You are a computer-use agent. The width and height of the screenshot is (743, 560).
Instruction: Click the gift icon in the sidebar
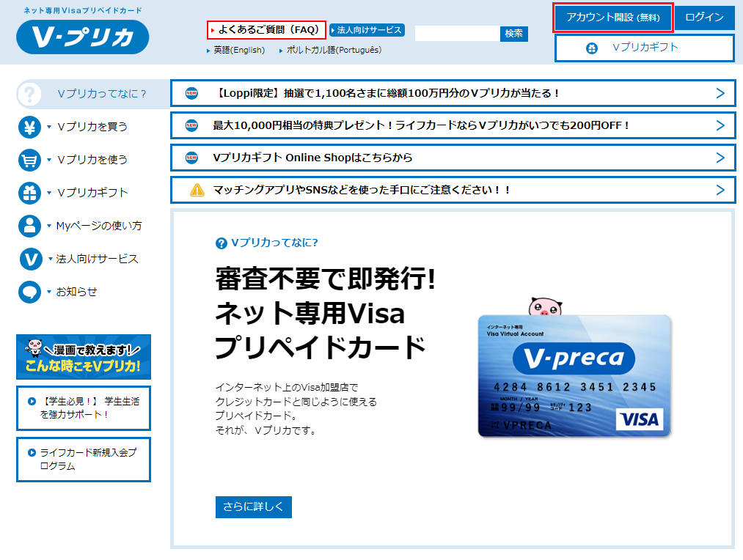[x=29, y=193]
